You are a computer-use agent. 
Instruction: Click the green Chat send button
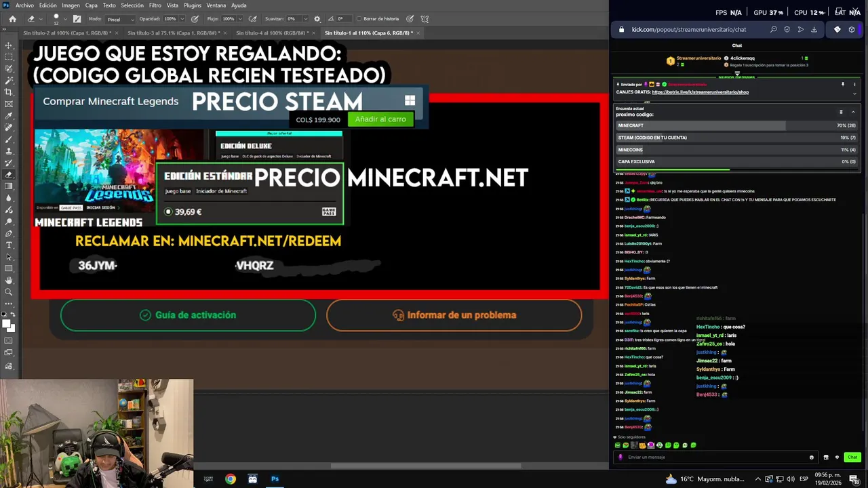point(852,457)
